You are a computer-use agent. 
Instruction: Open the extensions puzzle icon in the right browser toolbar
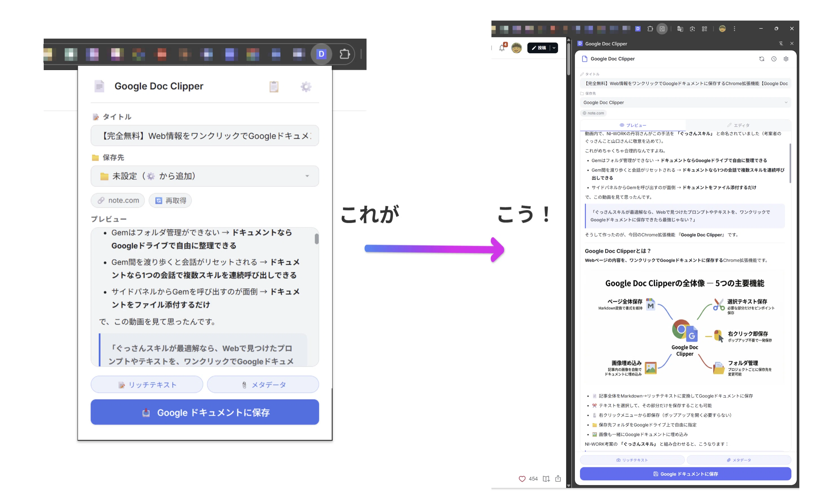click(x=650, y=29)
